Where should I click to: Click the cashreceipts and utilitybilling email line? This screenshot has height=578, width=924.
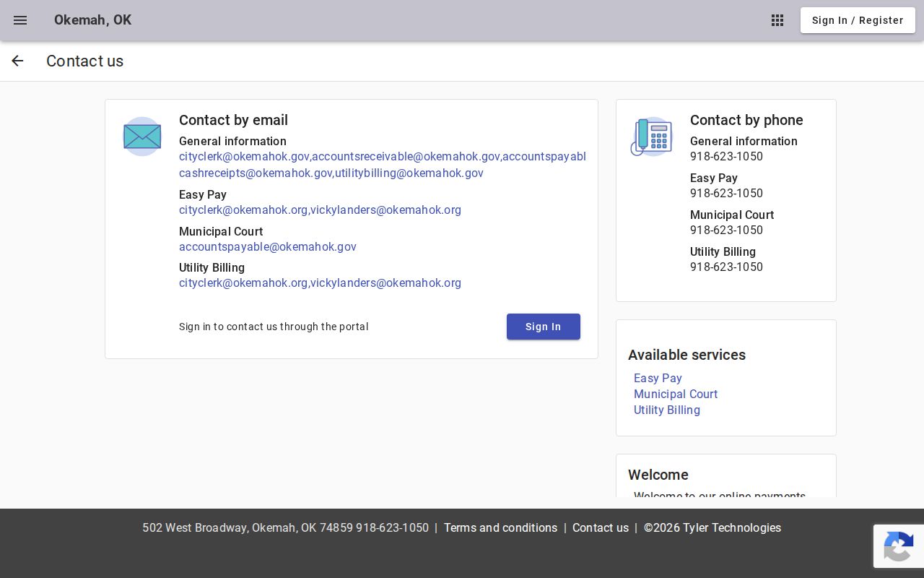point(331,173)
